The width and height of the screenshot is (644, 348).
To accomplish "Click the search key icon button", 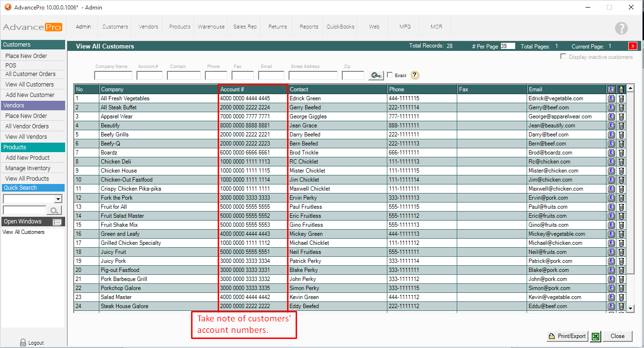I will [x=376, y=75].
